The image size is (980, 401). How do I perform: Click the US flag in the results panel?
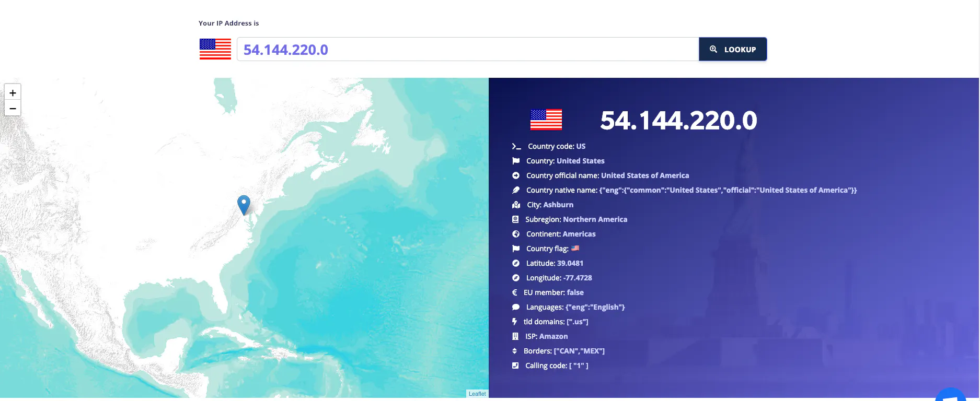(x=546, y=120)
